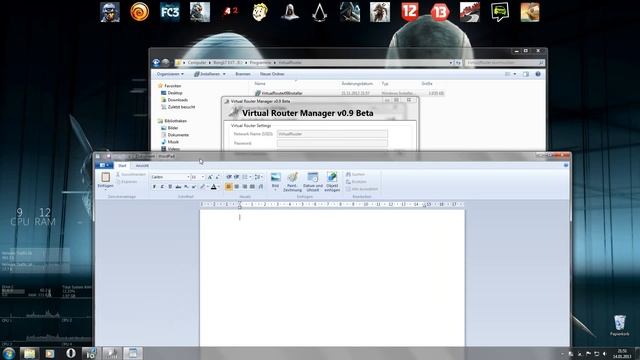The image size is (640, 360).
Task: Toggle the Explorer preview pane icon
Action: [x=526, y=74]
